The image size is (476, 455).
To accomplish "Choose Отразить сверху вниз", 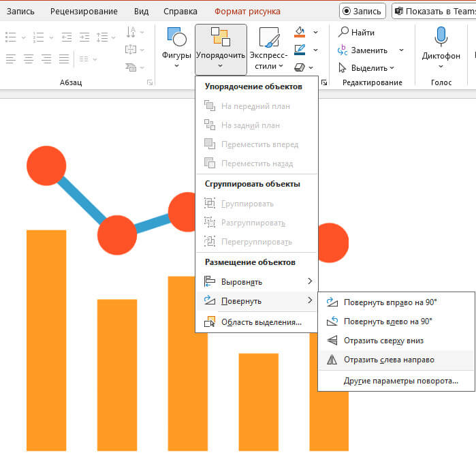I will click(384, 341).
